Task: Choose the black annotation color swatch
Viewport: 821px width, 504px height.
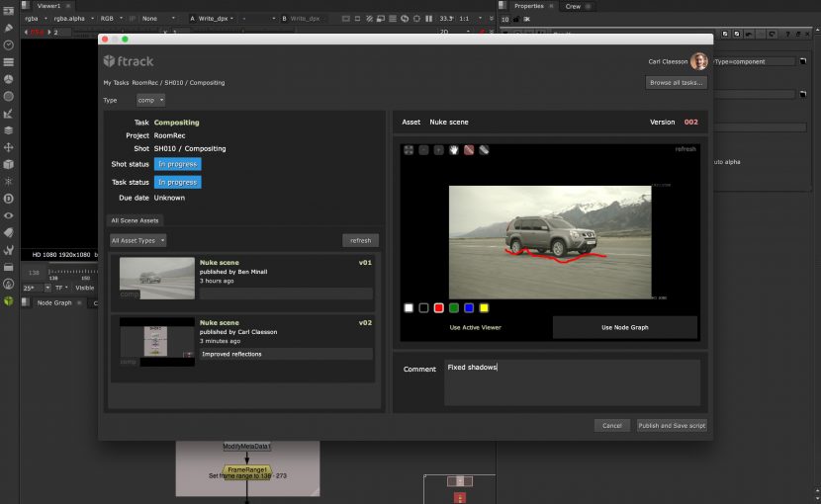Action: (x=423, y=307)
